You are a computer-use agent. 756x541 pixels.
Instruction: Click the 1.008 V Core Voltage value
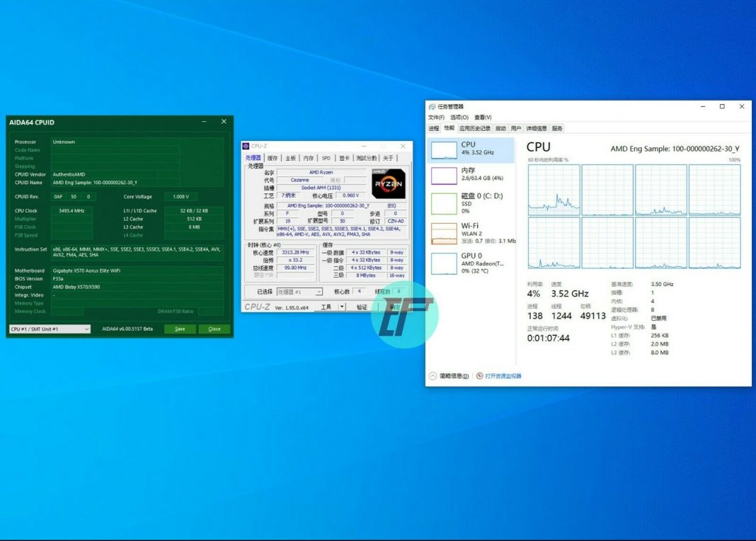[181, 197]
